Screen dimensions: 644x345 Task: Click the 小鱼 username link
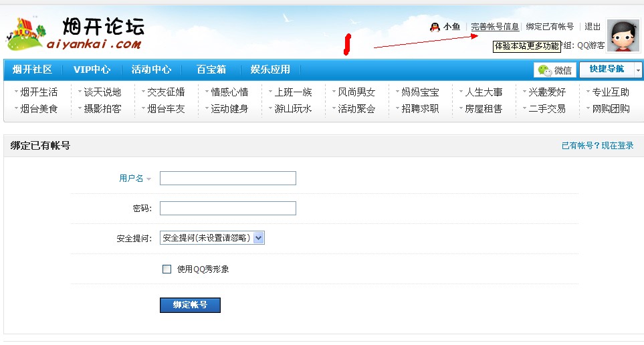pyautogui.click(x=451, y=27)
